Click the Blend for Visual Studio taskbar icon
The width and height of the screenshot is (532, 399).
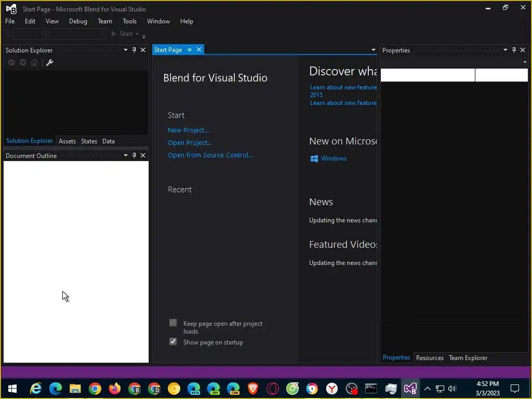click(410, 389)
